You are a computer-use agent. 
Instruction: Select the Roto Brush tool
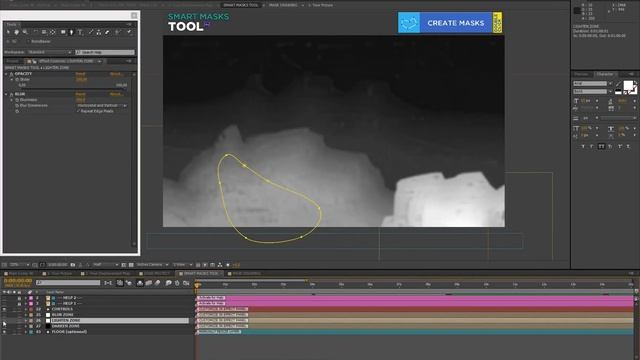118,32
